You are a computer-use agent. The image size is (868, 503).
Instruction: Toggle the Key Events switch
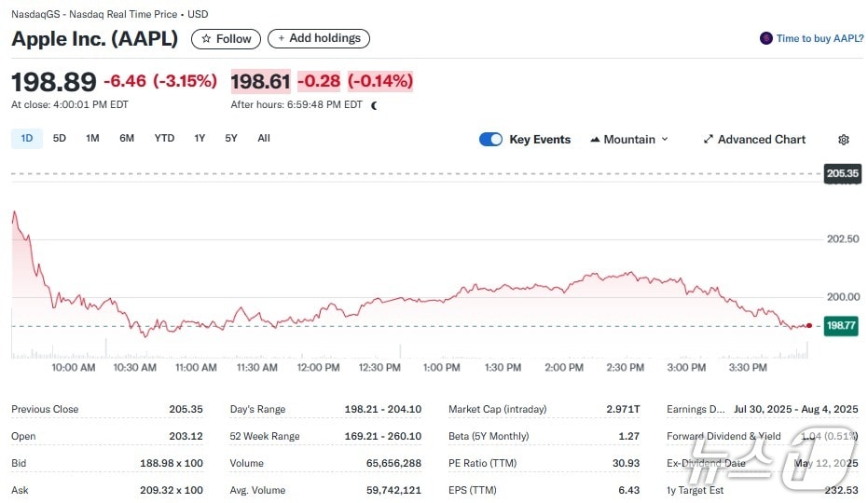(x=490, y=140)
